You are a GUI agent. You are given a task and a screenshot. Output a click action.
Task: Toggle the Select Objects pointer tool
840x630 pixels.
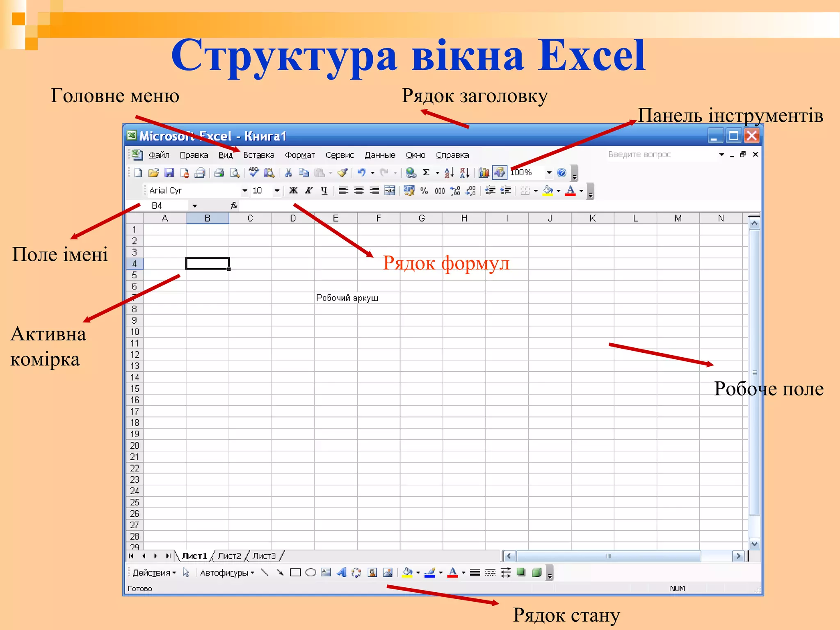point(186,573)
